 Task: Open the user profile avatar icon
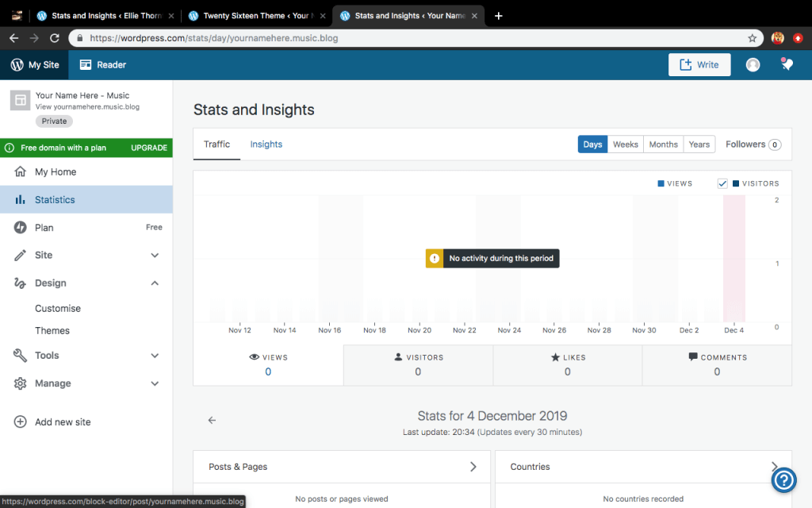point(753,65)
